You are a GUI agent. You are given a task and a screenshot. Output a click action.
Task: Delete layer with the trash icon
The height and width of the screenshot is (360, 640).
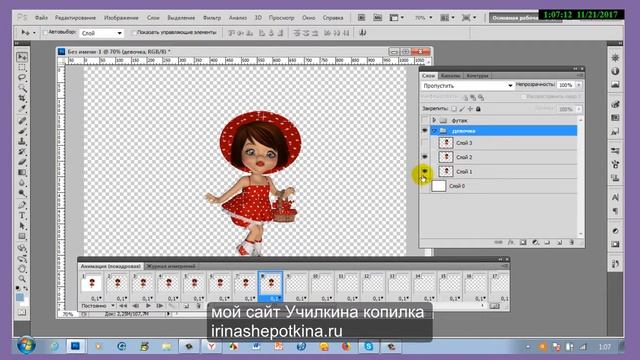(571, 242)
